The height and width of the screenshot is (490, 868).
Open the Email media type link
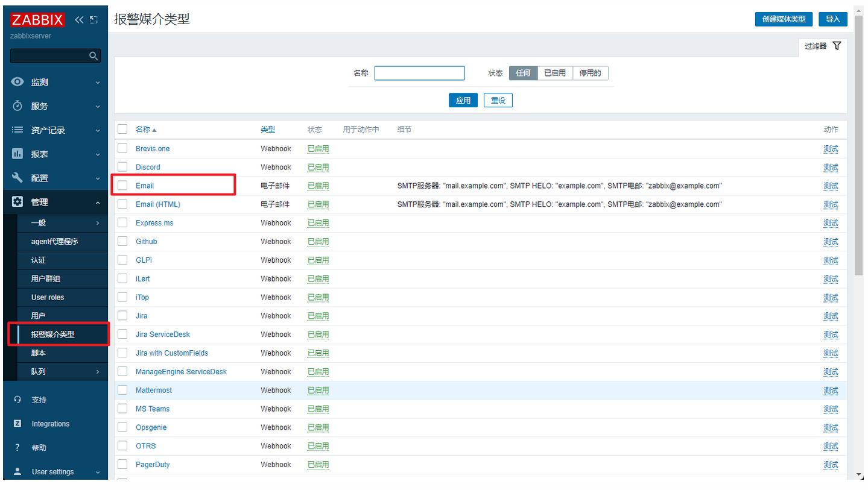click(x=145, y=186)
